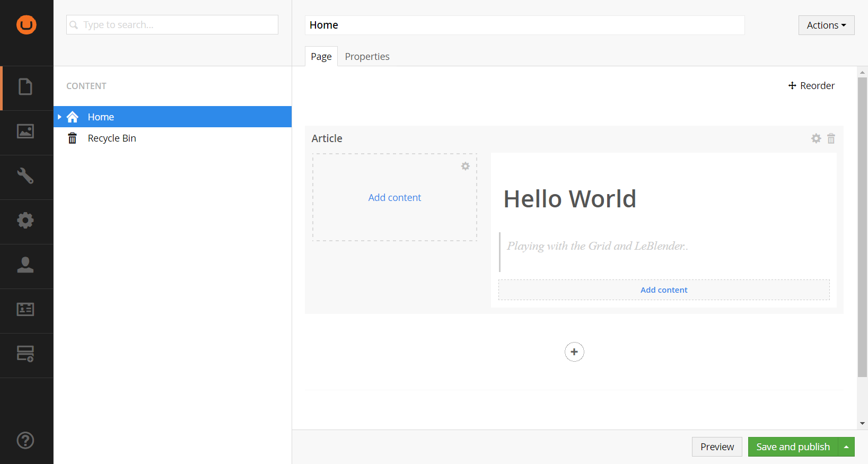868x464 pixels.
Task: Click the Umbraco logo icon
Action: tap(26, 24)
